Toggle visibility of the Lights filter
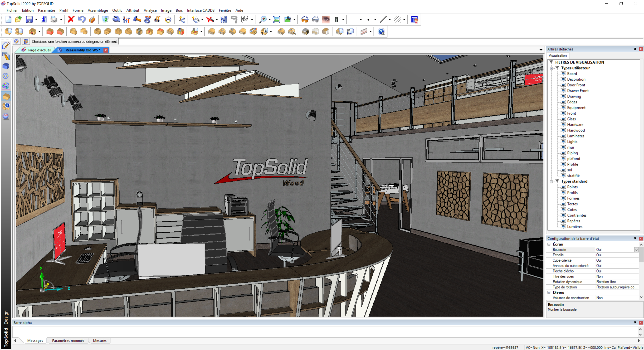The width and height of the screenshot is (644, 350). 563,142
